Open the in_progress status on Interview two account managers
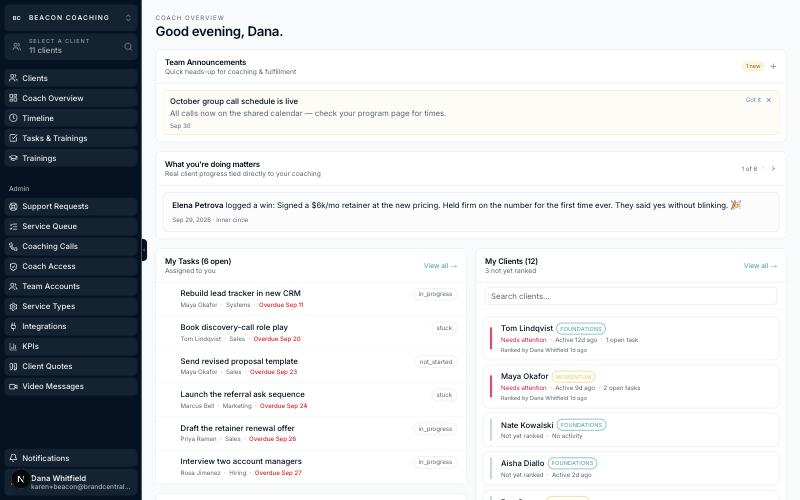This screenshot has height=500, width=800. [x=435, y=462]
